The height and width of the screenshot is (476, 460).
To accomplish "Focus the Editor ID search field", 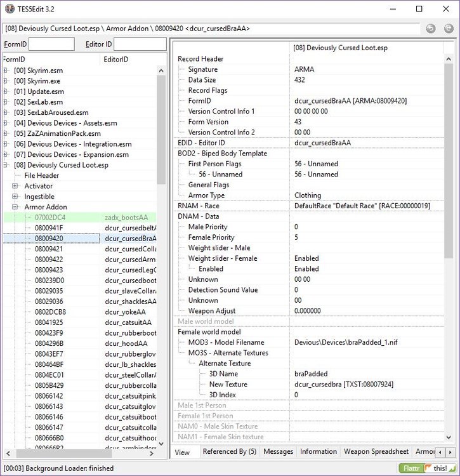I will tap(140, 44).
